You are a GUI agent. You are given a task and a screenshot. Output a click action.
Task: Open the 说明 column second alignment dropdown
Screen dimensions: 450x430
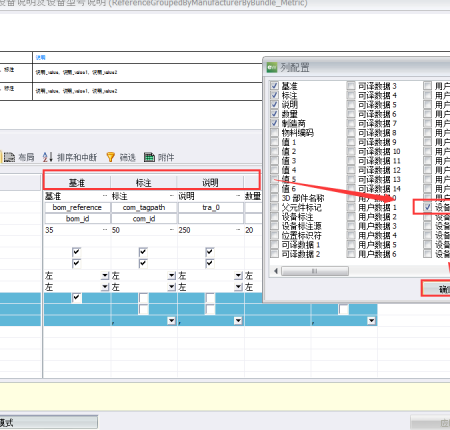(238, 287)
